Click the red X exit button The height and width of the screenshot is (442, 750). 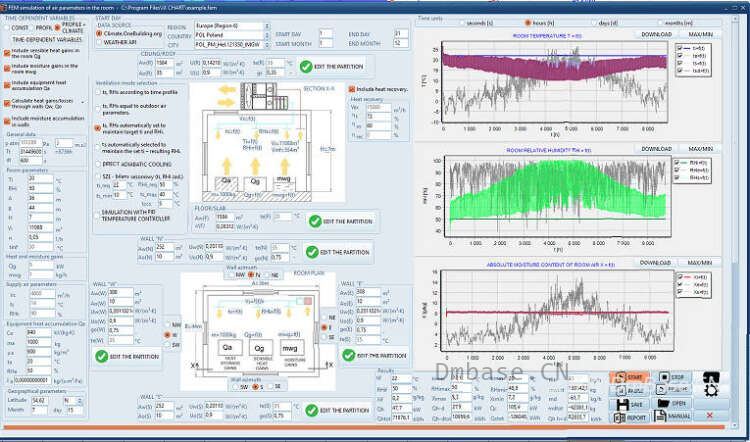710,415
